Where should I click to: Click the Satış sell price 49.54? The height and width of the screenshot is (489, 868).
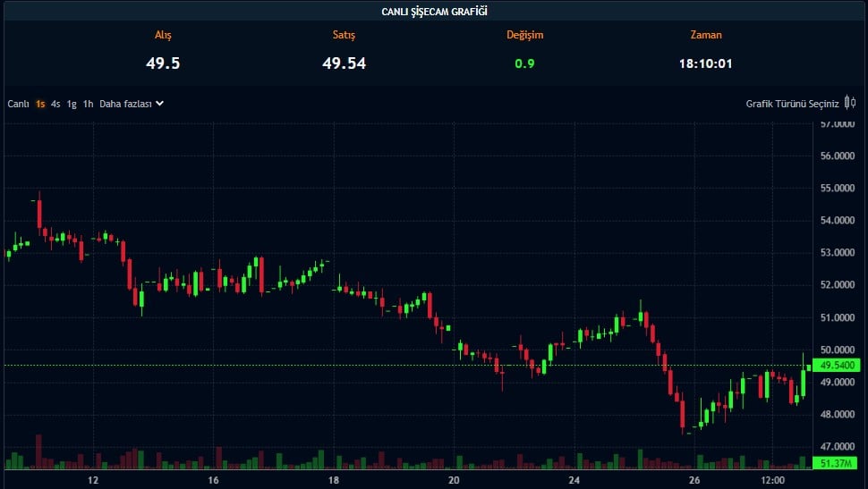(344, 63)
